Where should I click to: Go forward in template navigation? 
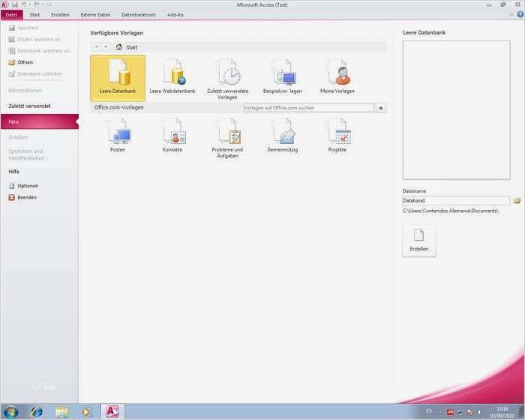coord(106,47)
